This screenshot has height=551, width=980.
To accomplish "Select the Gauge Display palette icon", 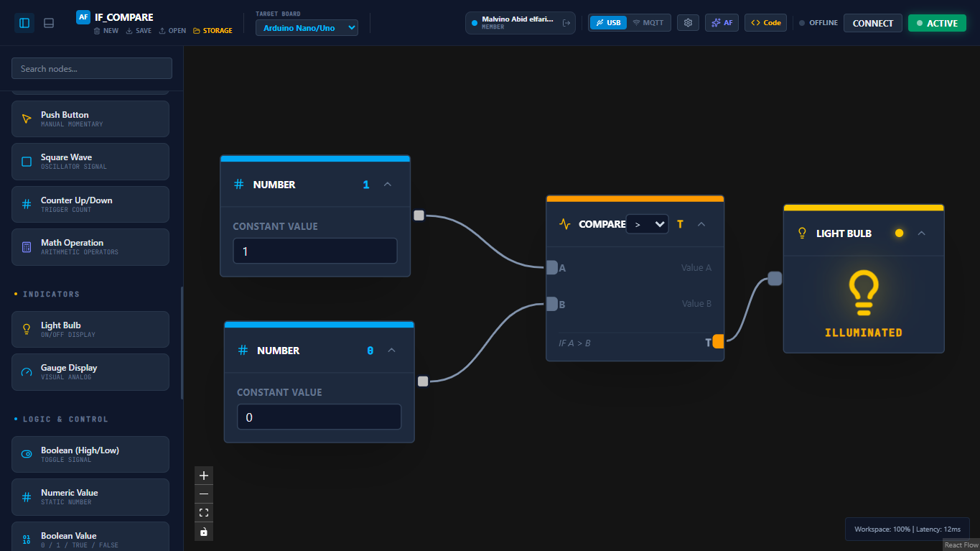I will point(27,372).
